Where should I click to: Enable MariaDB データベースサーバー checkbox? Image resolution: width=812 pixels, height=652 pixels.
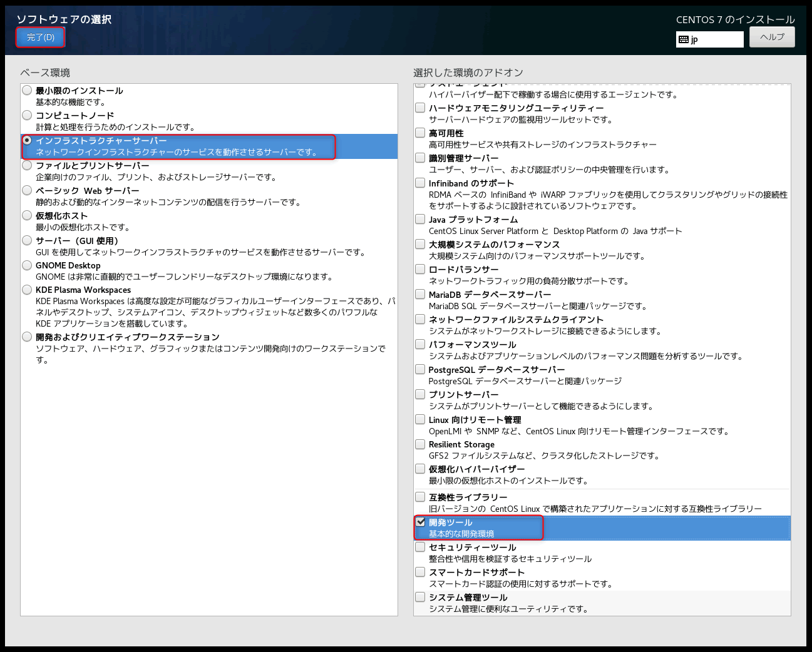click(x=421, y=294)
